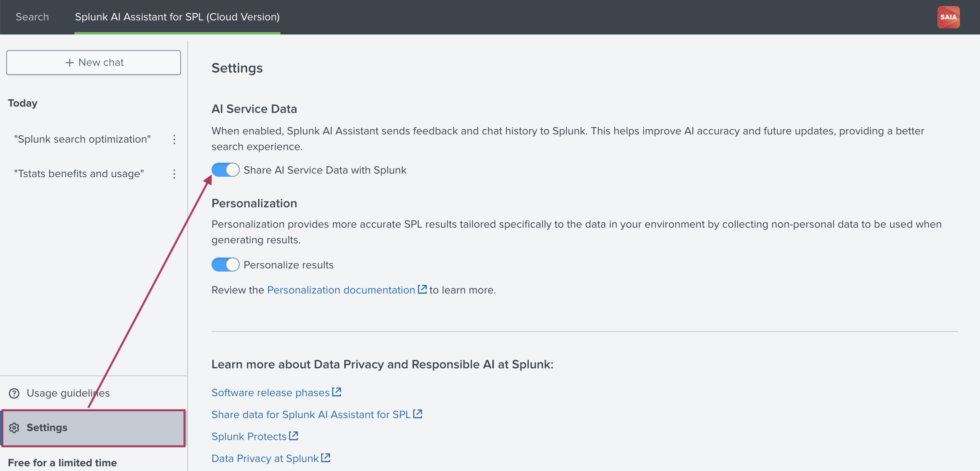Click the "Share AI Service Data with Splunk" label
The image size is (980, 471).
[325, 170]
